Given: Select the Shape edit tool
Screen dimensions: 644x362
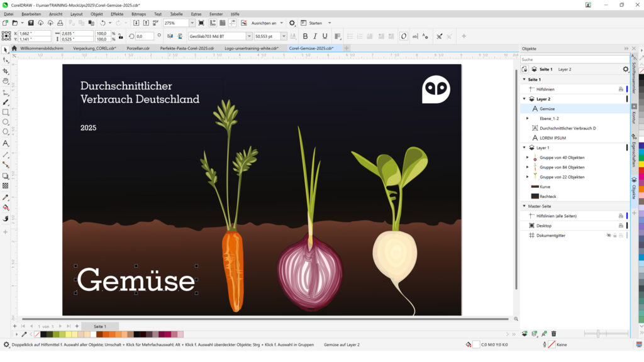Looking at the screenshot, I should point(5,60).
